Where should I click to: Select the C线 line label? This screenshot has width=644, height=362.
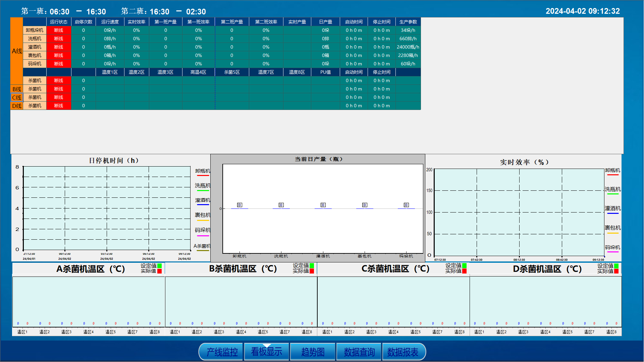point(17,98)
